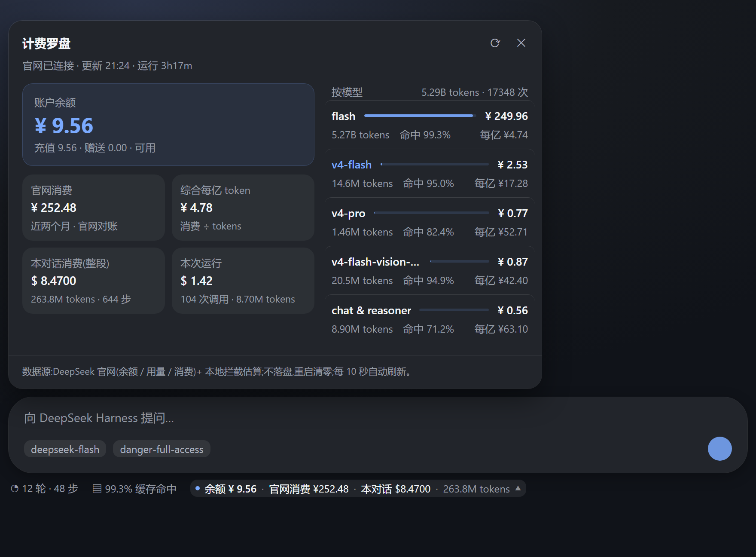Click the clock icon beside 12 轮 · 48 步
Image resolution: width=756 pixels, height=557 pixels.
[15, 489]
